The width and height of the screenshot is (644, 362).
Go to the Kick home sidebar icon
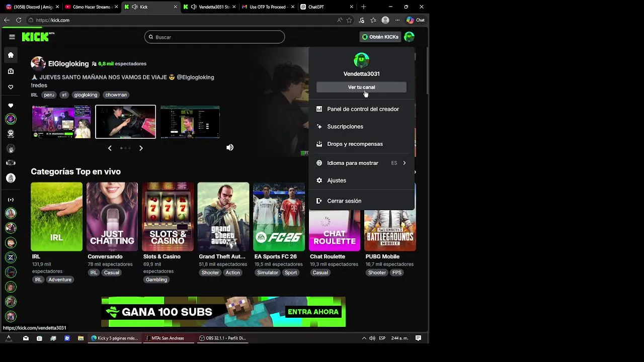point(11,55)
